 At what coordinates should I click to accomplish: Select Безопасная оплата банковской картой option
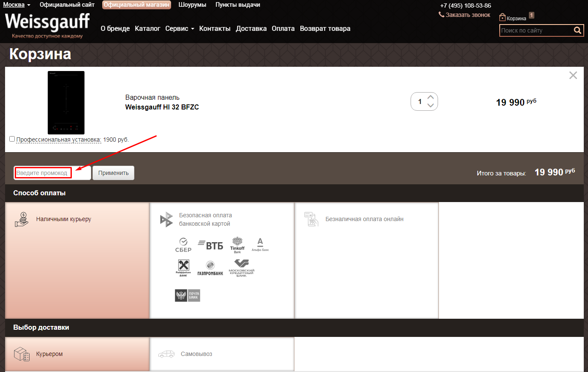point(222,260)
